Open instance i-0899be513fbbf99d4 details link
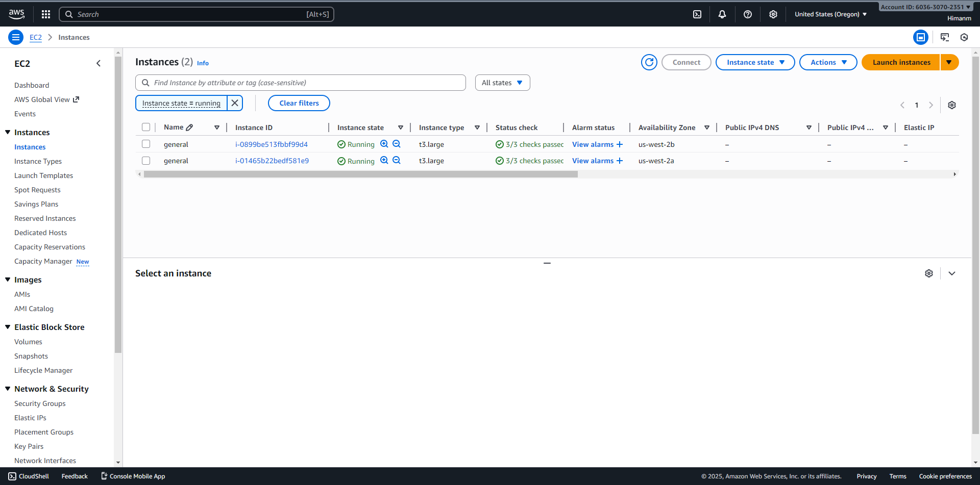The image size is (980, 485). tap(272, 144)
